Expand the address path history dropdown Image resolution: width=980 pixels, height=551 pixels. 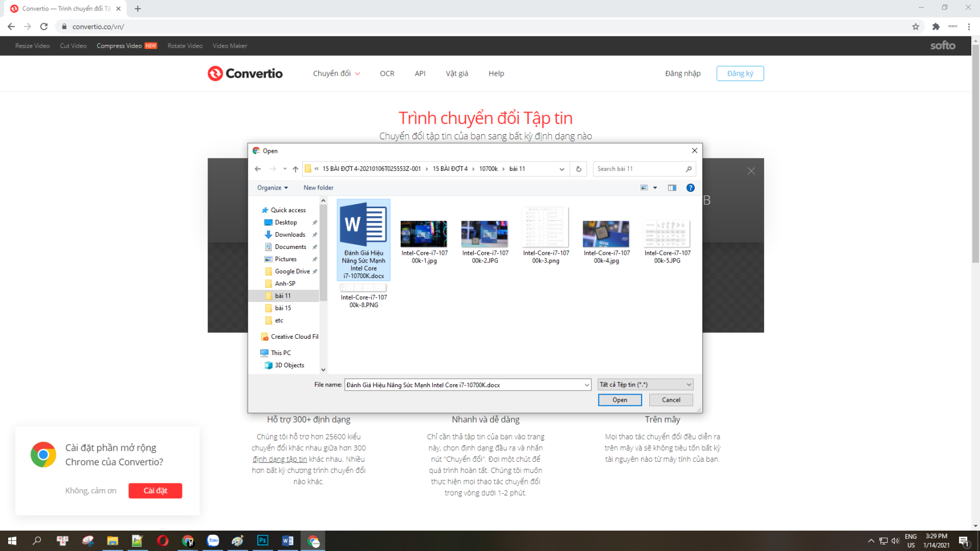[x=562, y=169]
